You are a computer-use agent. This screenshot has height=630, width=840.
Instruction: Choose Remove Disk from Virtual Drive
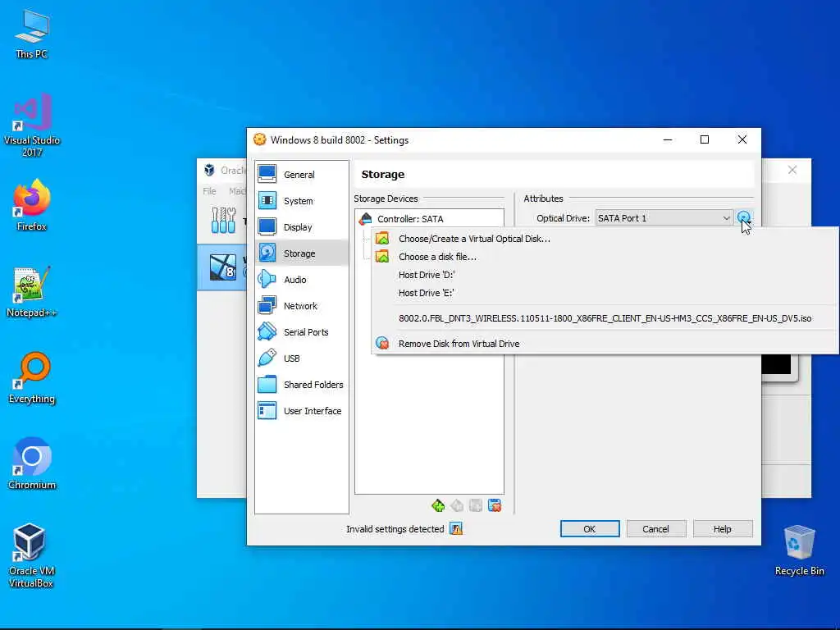click(x=605, y=344)
